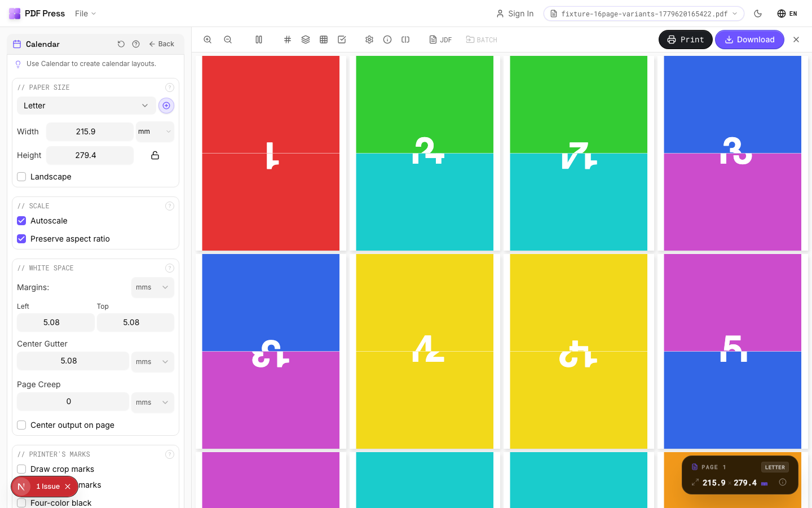Click the Left margin field
This screenshot has height=508, width=812.
(56, 322)
